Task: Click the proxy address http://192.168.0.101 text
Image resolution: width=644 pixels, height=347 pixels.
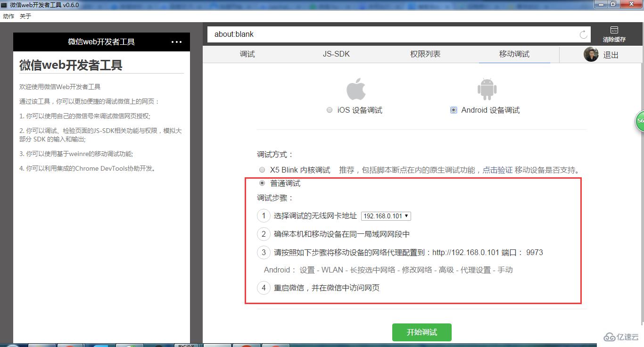Action: pyautogui.click(x=465, y=252)
